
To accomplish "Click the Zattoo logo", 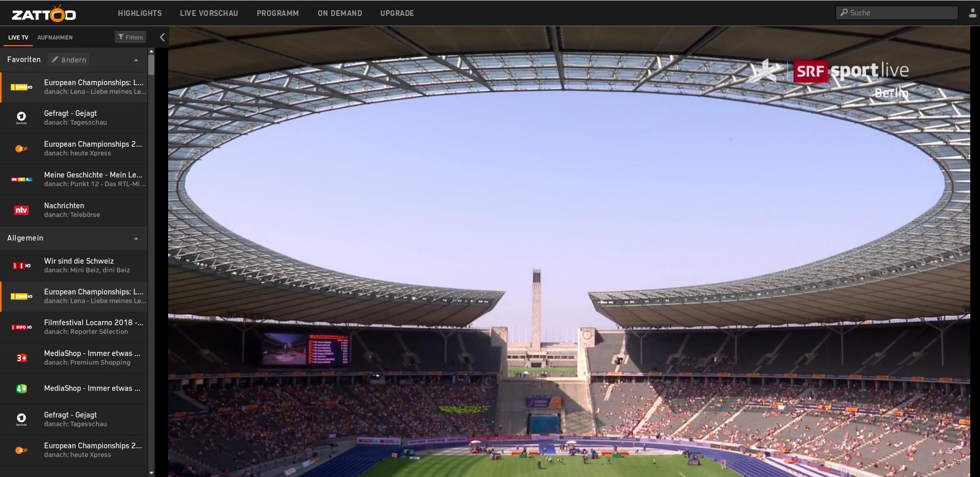I will pos(44,13).
